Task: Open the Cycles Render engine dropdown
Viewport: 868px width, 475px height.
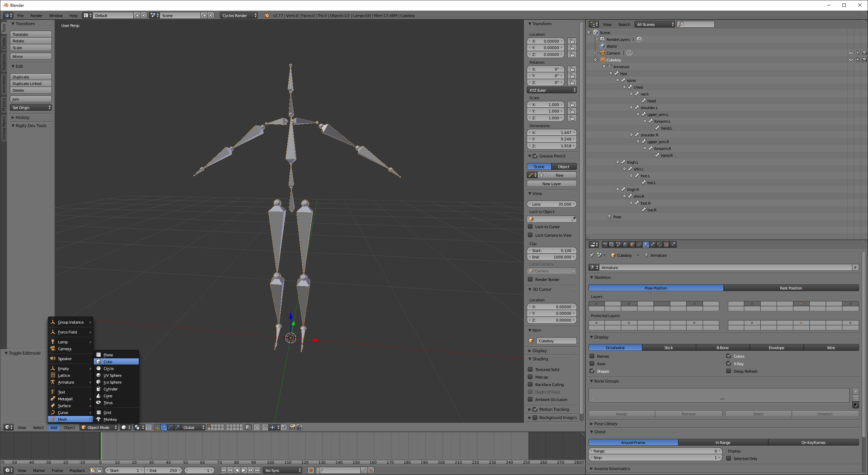Action: click(x=239, y=15)
